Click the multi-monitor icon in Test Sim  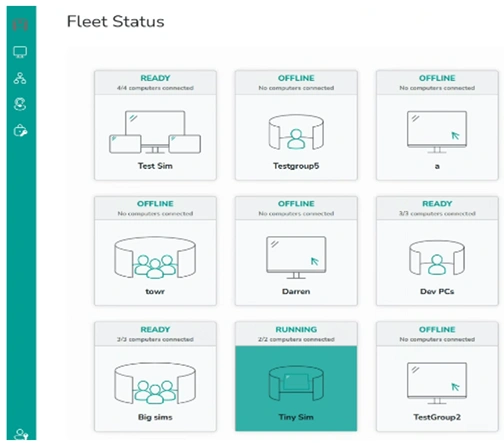[x=155, y=132]
